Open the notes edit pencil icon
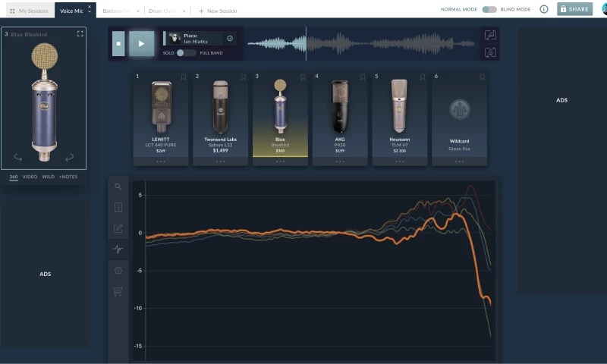Image resolution: width=607 pixels, height=364 pixels. 118,228
